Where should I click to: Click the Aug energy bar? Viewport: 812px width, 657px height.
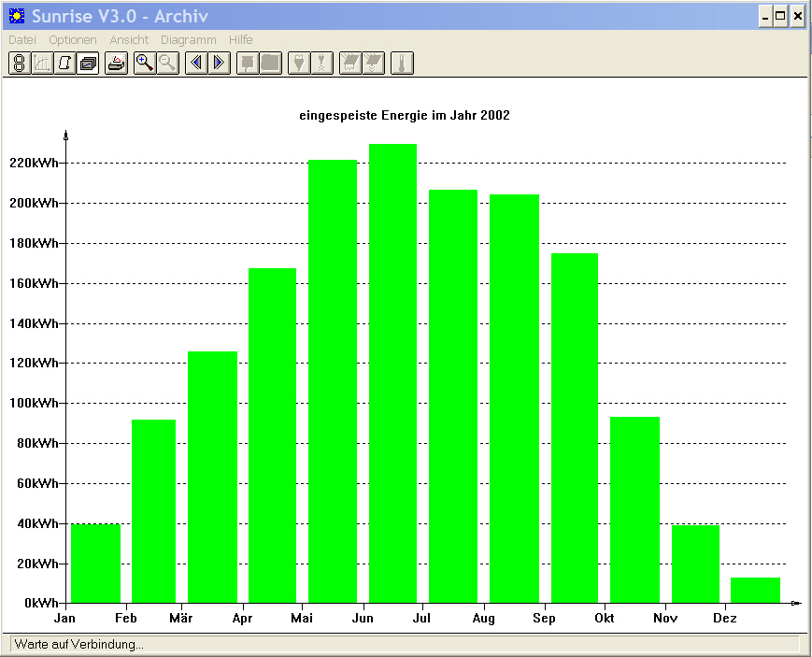pos(514,399)
